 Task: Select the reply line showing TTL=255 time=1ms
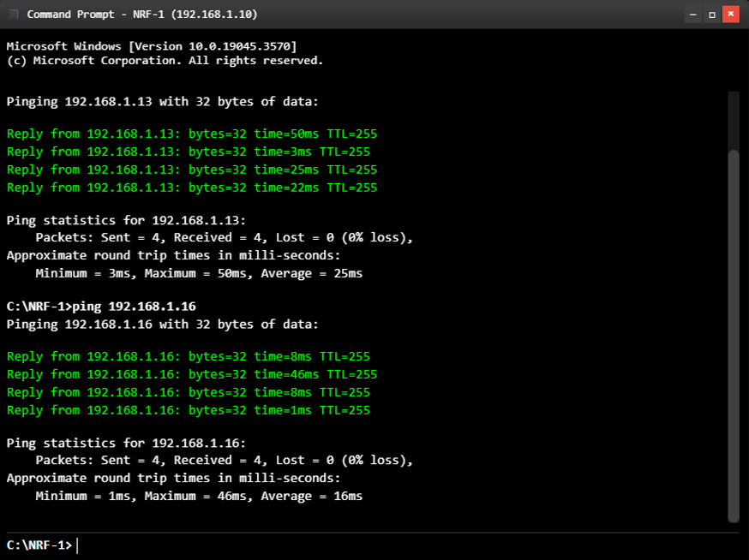(188, 409)
